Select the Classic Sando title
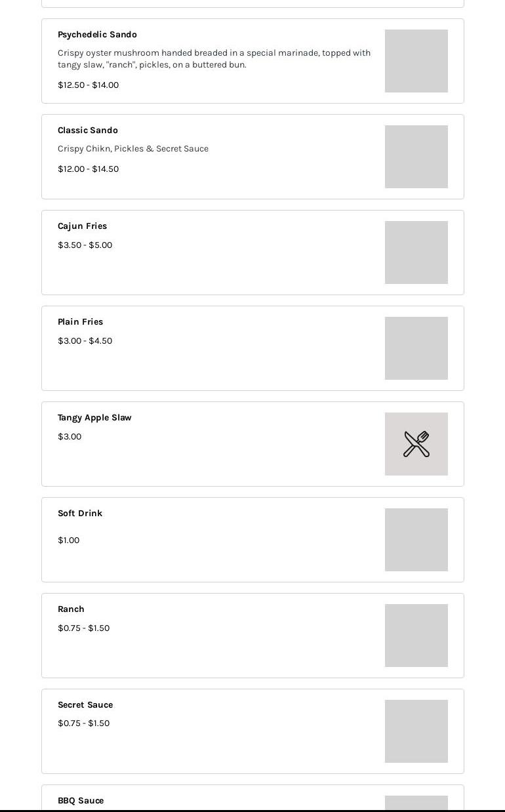The image size is (505, 812). coord(88,131)
